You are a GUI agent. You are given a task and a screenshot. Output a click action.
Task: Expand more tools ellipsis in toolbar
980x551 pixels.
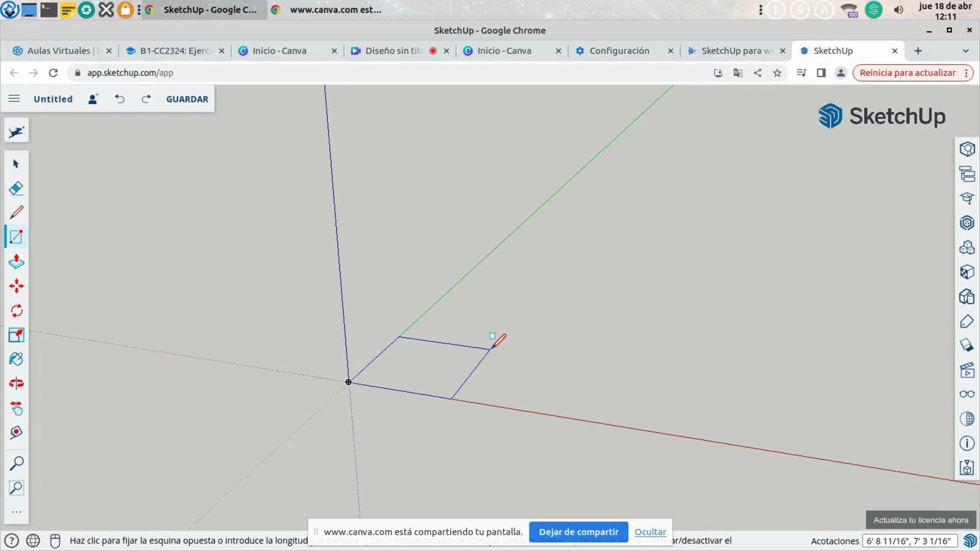click(16, 512)
